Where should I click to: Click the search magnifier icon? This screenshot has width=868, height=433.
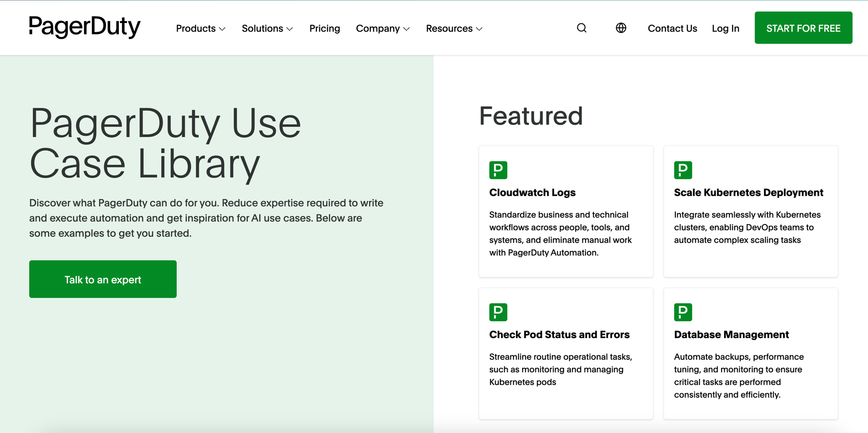pos(581,28)
